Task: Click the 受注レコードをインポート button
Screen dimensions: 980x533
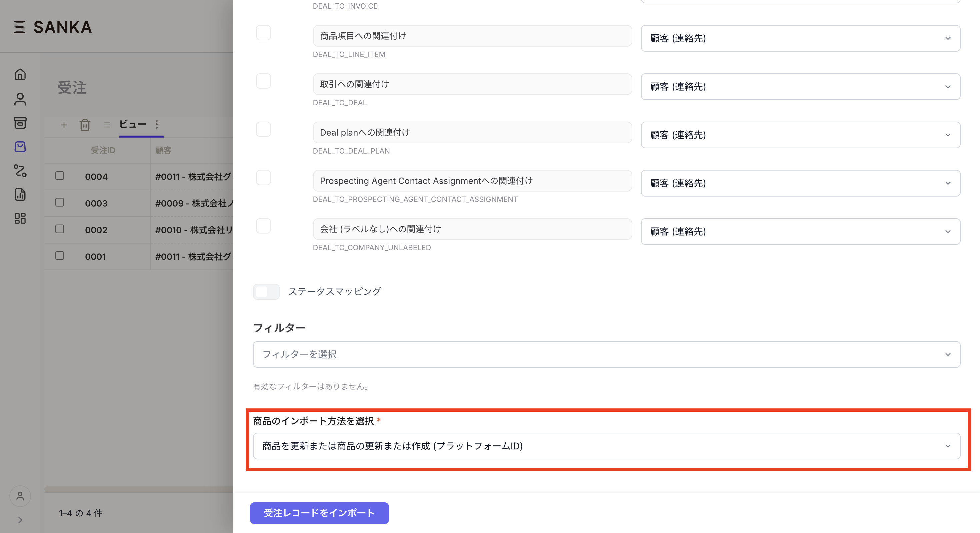Action: [319, 513]
